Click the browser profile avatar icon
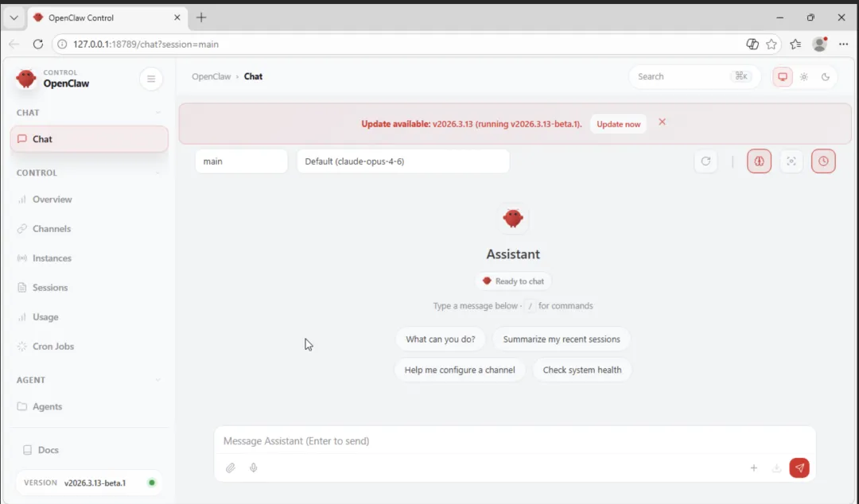The width and height of the screenshot is (859, 504). (819, 45)
